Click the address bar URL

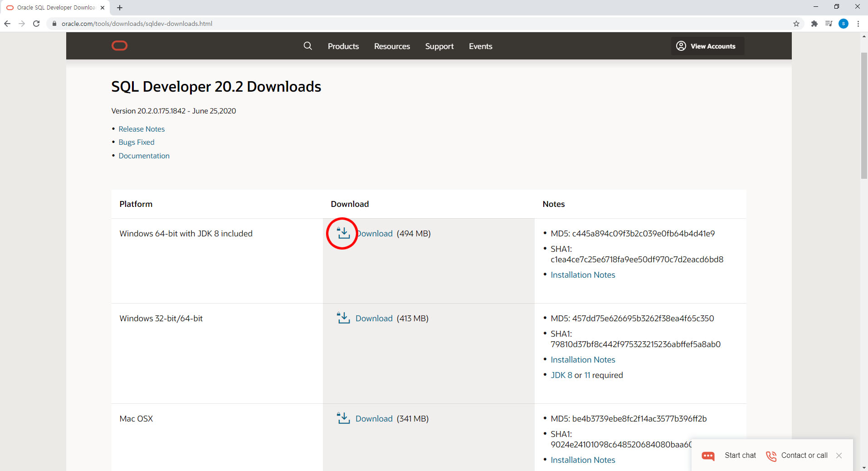(x=137, y=24)
